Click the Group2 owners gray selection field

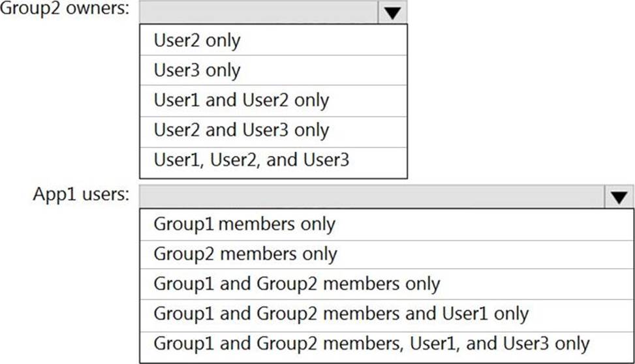click(x=258, y=12)
